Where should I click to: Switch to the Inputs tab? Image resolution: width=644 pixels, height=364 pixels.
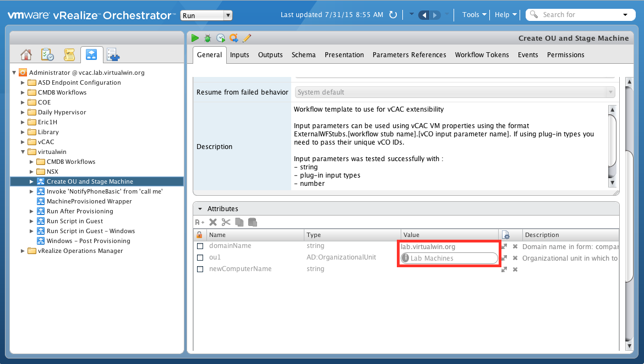239,55
